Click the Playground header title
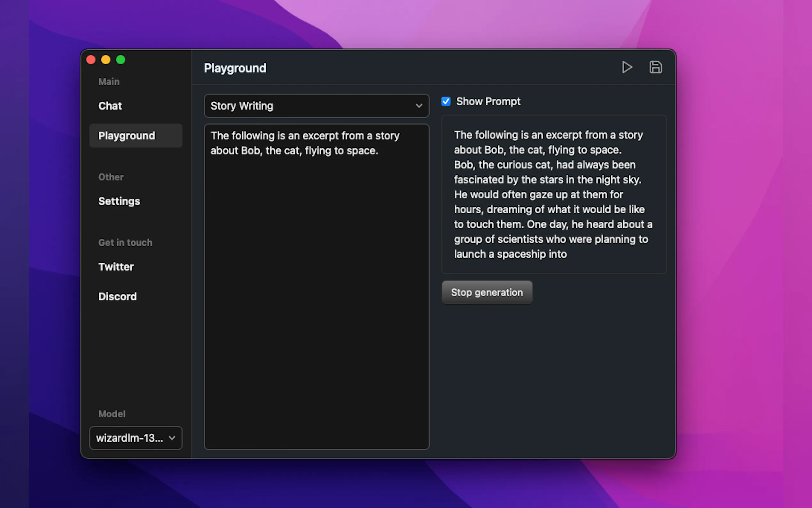The image size is (812, 508). click(235, 68)
